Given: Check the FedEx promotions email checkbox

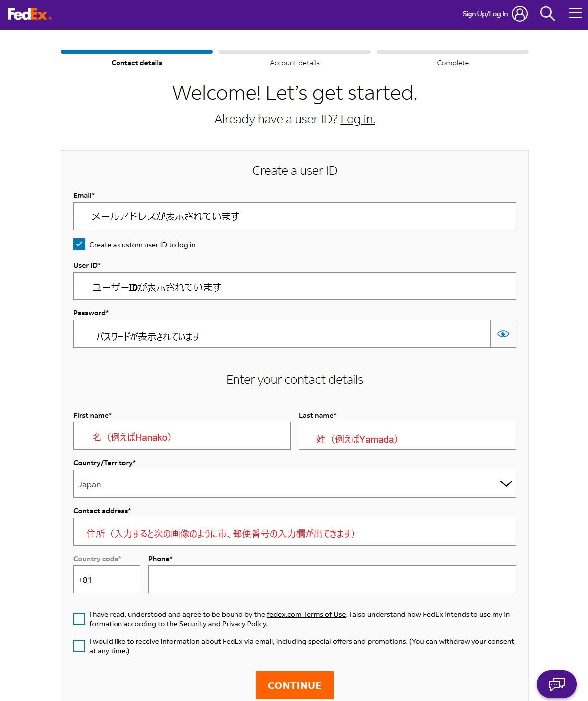Looking at the screenshot, I should 79,646.
